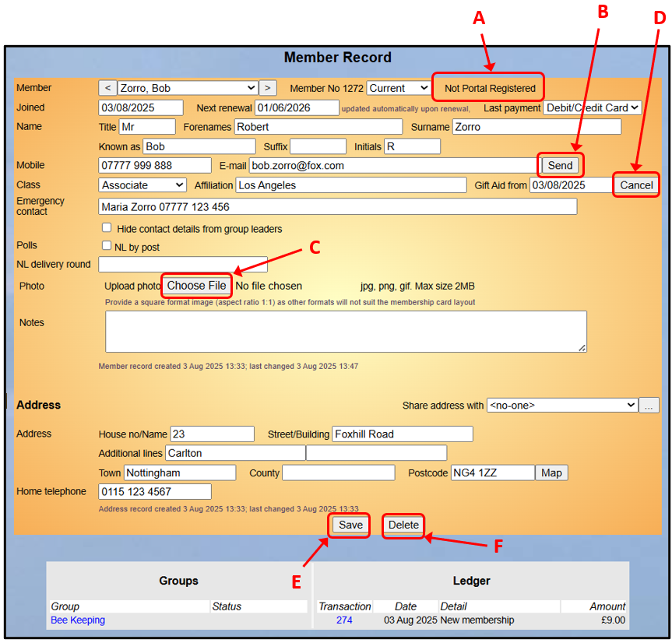Click into the Notes text area
672x643 pixels.
tap(346, 332)
